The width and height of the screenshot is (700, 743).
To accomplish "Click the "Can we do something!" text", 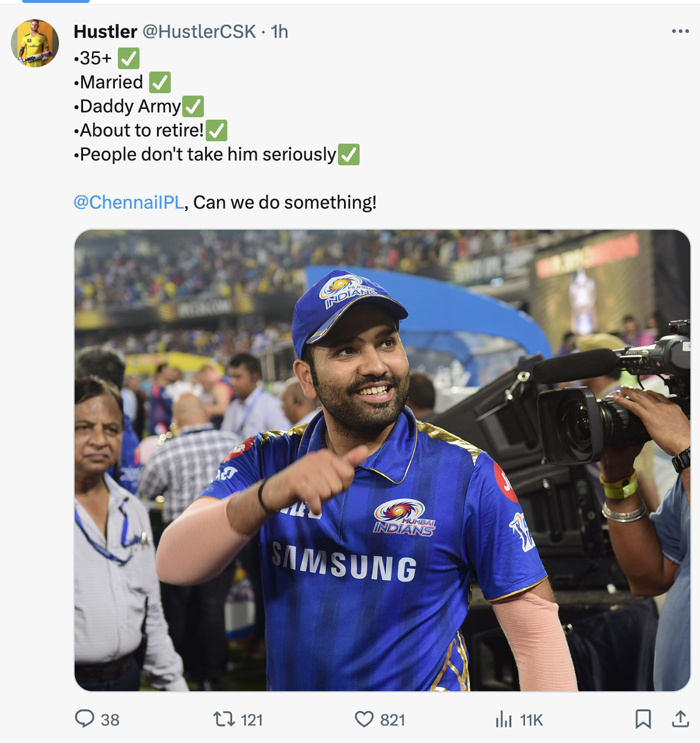I will click(285, 203).
